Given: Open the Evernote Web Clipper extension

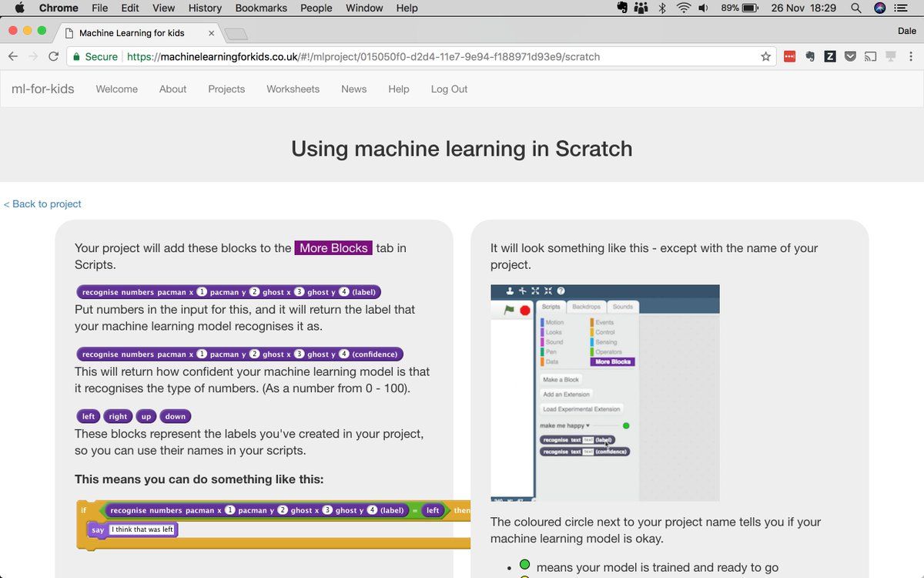Looking at the screenshot, I should tap(809, 56).
